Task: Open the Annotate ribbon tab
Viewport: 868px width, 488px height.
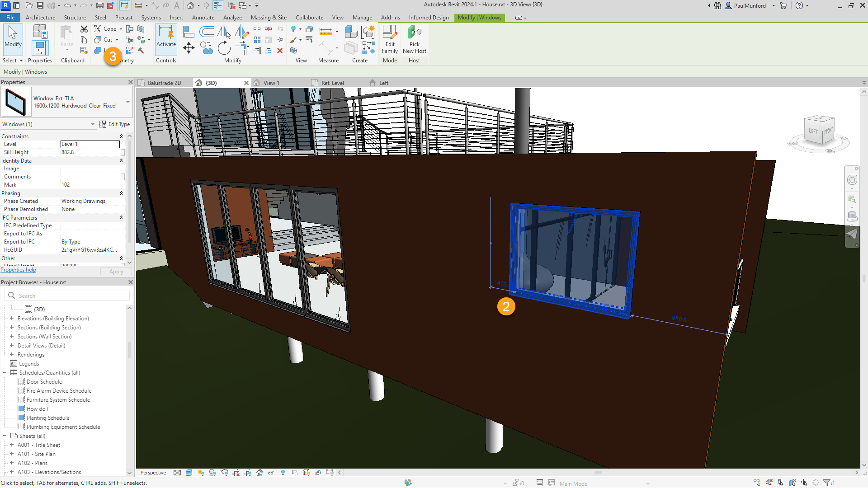Action: 203,18
